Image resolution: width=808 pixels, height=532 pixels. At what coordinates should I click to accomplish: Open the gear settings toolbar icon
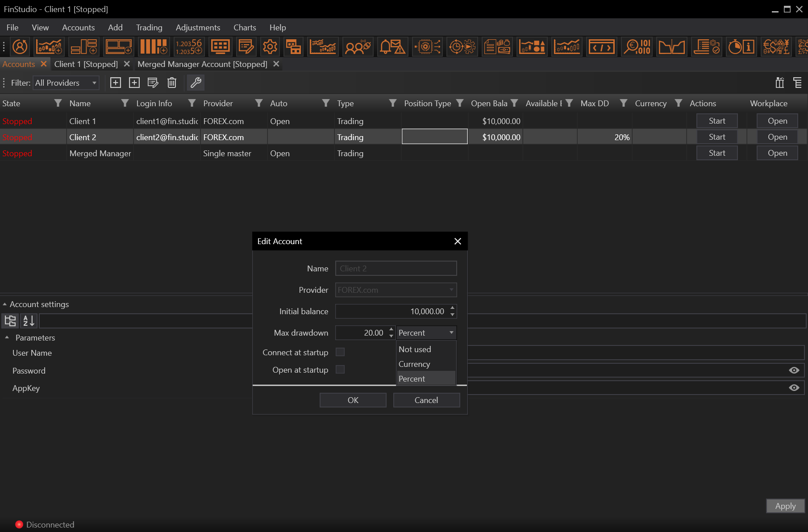pyautogui.click(x=270, y=46)
